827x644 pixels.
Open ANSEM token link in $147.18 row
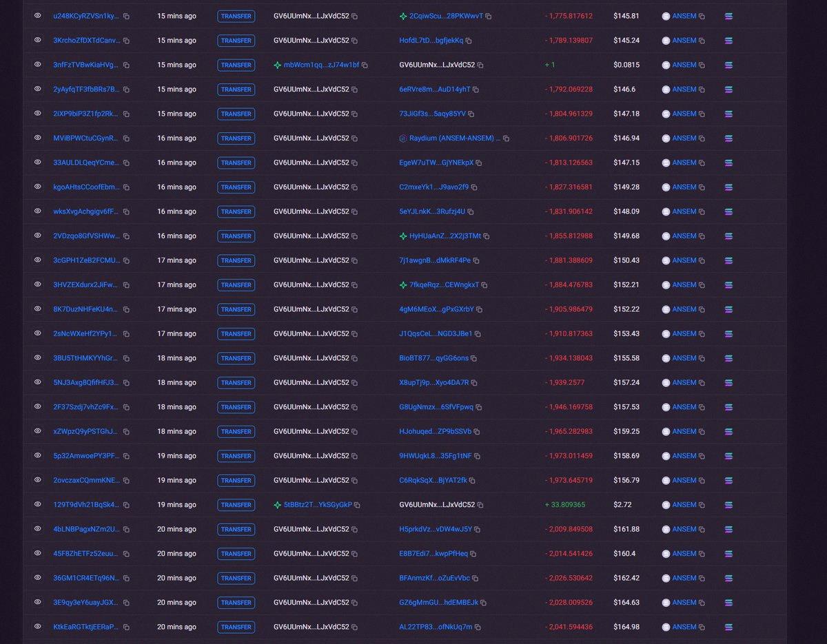684,114
